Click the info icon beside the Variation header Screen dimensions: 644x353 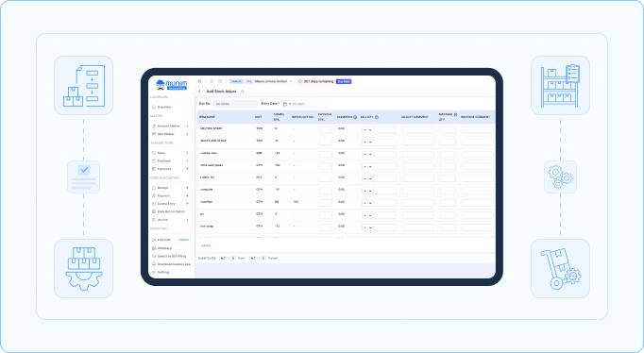(355, 117)
